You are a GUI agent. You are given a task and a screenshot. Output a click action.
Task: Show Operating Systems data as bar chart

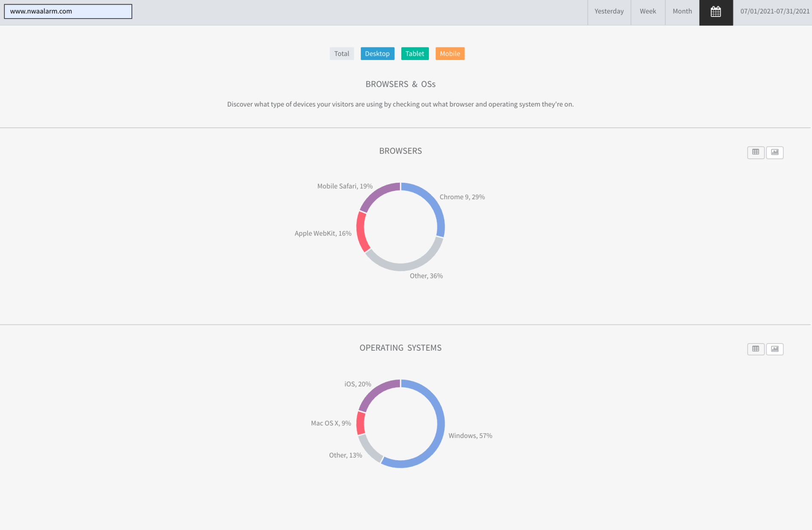point(774,349)
